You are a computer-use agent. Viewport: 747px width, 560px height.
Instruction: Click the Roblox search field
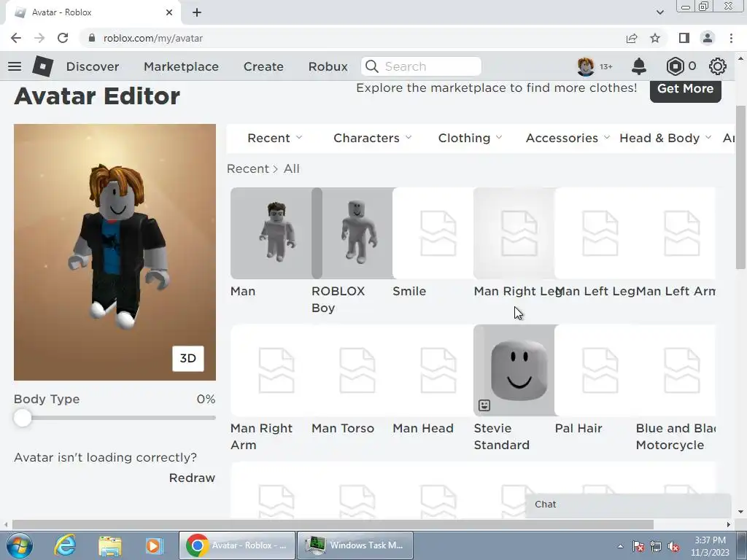coord(421,66)
